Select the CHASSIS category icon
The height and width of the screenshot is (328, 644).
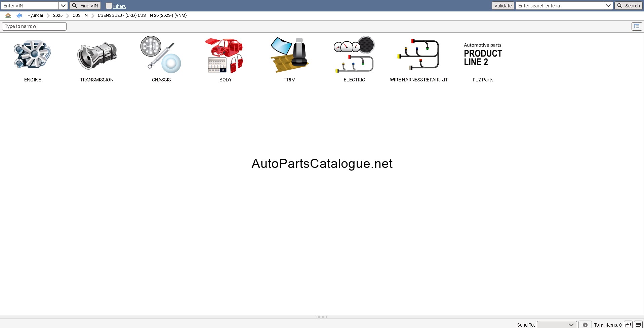click(x=161, y=55)
